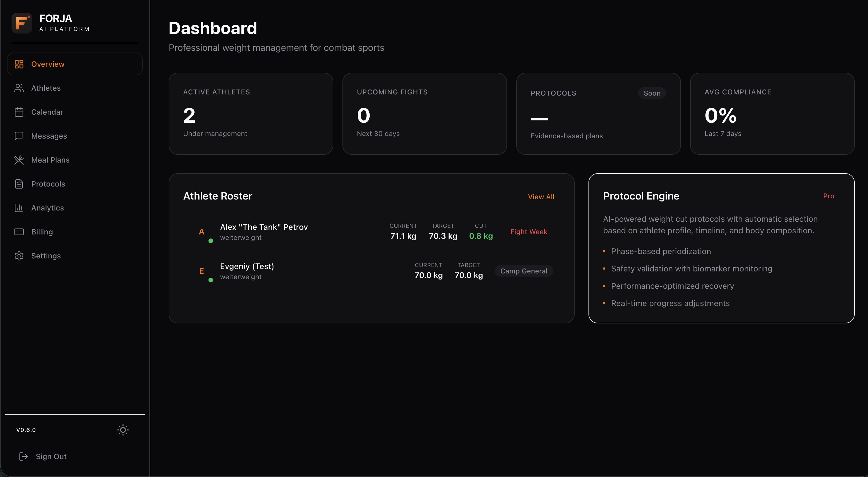Click the Calendar icon in sidebar
The height and width of the screenshot is (477, 868).
pyautogui.click(x=19, y=112)
